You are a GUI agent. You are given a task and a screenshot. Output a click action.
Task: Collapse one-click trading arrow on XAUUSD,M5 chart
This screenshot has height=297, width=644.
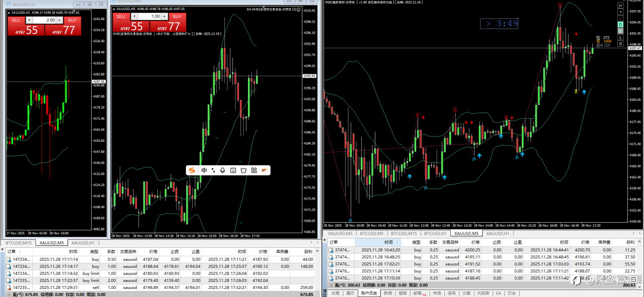click(114, 10)
